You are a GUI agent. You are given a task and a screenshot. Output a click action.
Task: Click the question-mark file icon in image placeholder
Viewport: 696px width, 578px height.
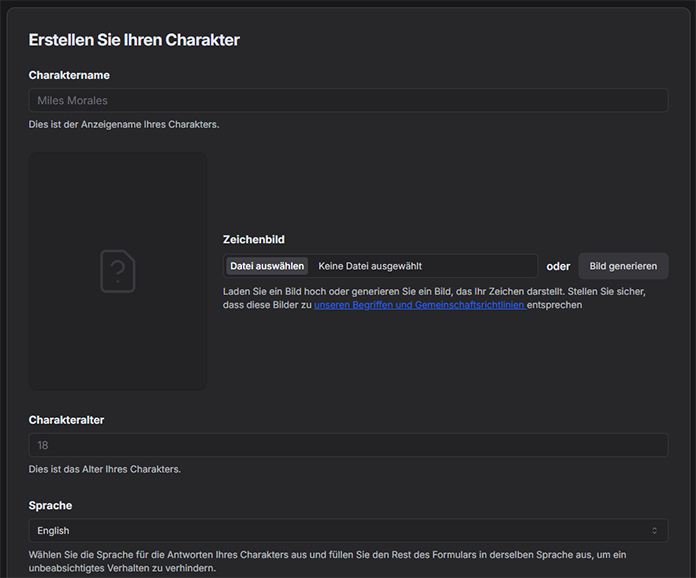coord(118,271)
